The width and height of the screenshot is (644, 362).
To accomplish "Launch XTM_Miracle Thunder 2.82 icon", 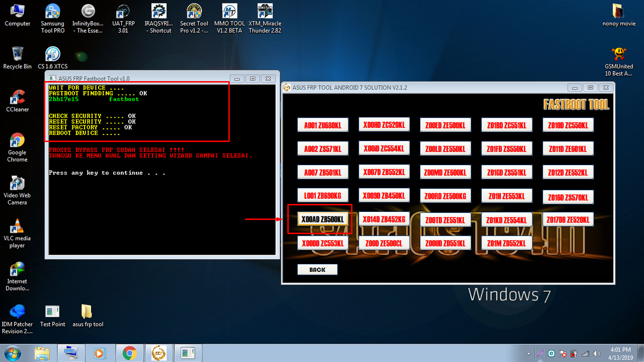I will [x=265, y=19].
